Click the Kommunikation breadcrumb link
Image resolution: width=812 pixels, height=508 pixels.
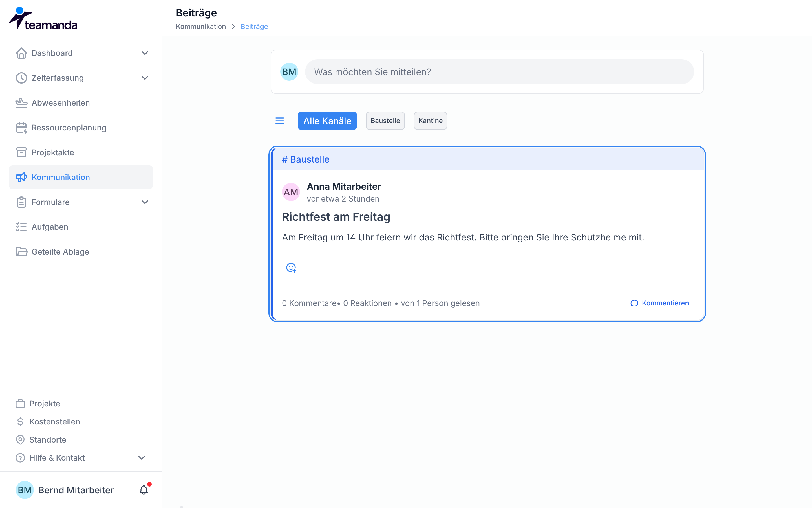(201, 27)
